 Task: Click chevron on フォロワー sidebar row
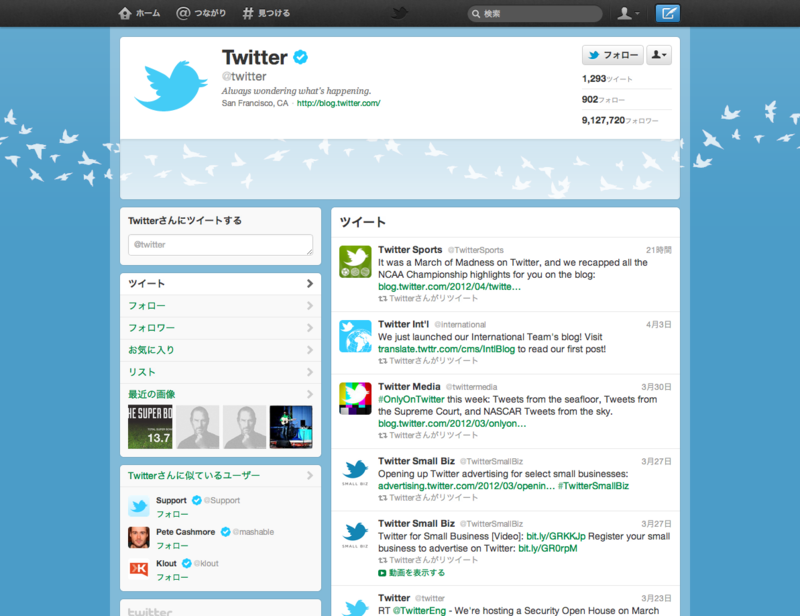click(x=310, y=328)
